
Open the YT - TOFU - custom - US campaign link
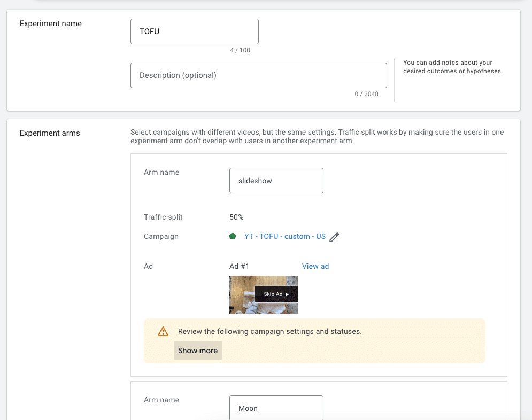click(x=284, y=236)
